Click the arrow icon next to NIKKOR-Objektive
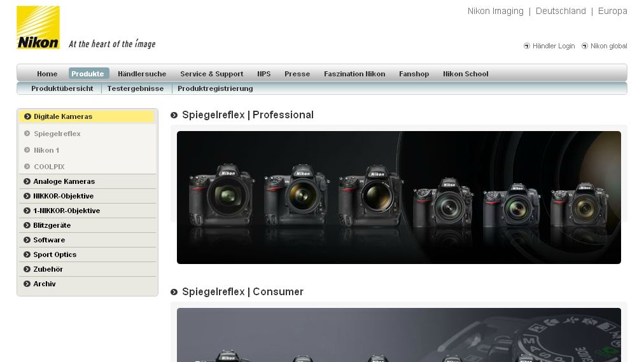The width and height of the screenshot is (644, 362). [27, 196]
